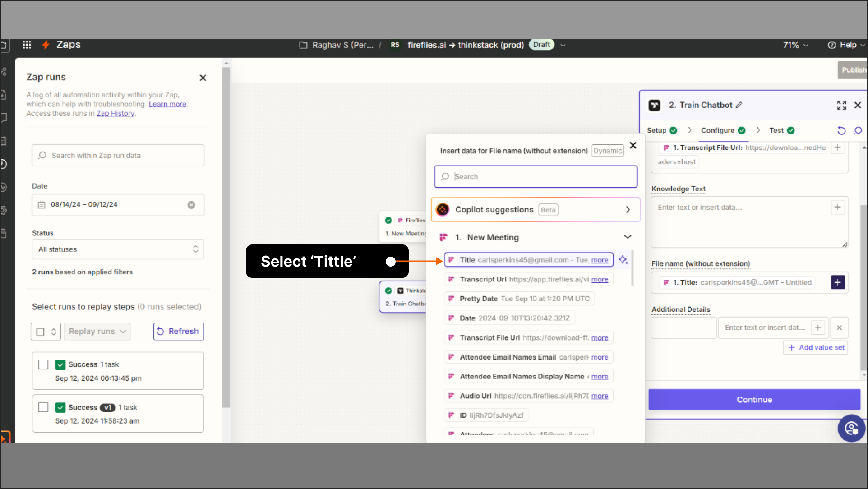Select the Title data item

point(529,260)
